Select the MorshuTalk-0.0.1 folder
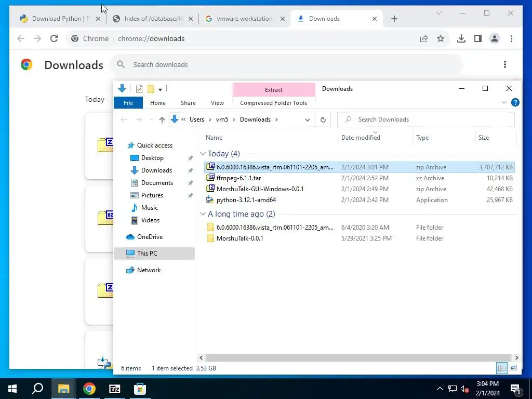 click(x=360, y=238)
